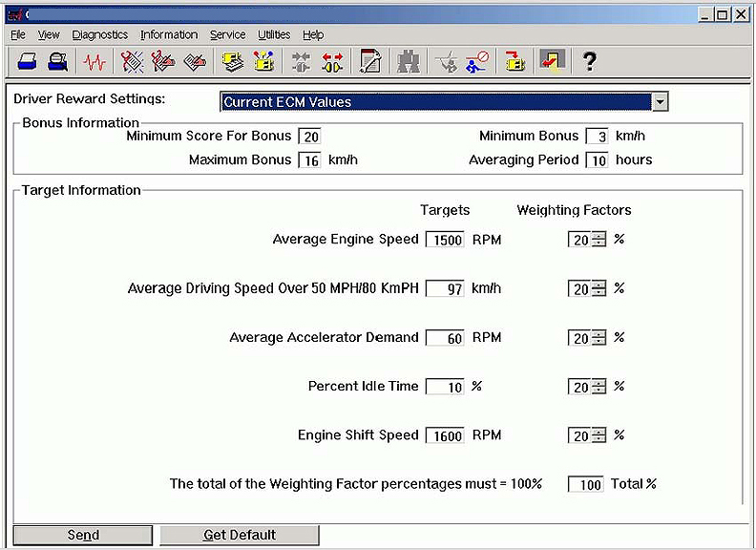Click the grayed icon right of binoculars
Image resolution: width=756 pixels, height=550 pixels.
coord(446,62)
